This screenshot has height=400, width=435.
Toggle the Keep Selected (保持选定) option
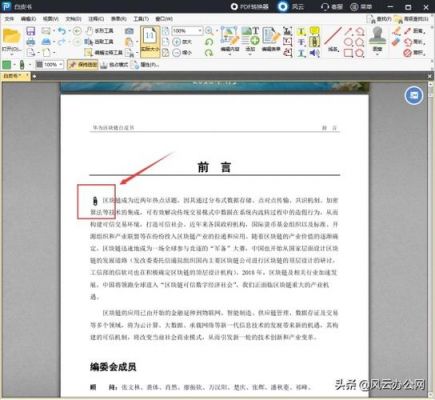[x=83, y=65]
